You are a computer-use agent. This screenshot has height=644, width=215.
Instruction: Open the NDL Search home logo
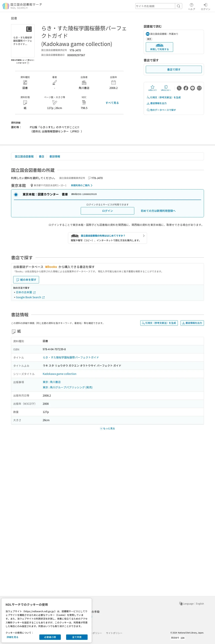pyautogui.click(x=22, y=6)
